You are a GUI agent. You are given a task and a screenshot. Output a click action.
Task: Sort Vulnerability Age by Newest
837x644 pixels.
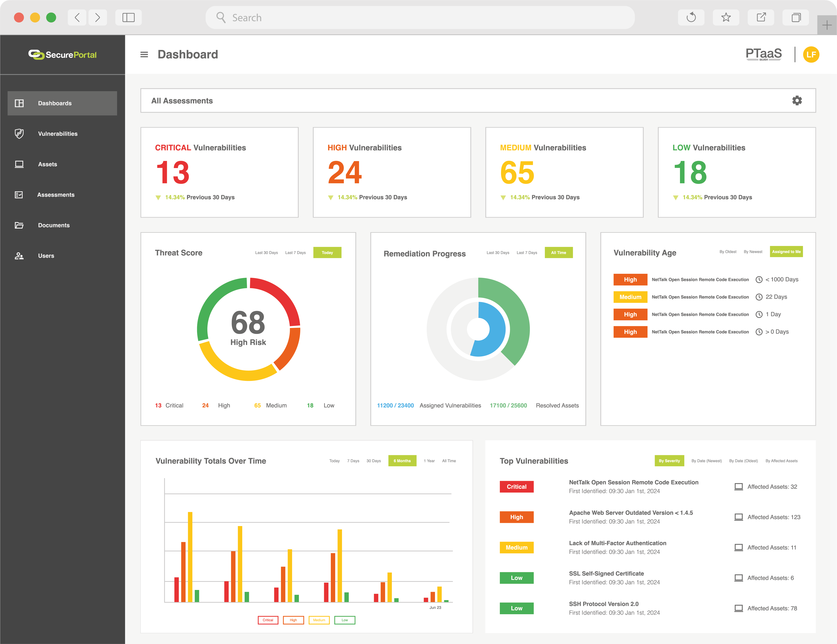(x=753, y=252)
